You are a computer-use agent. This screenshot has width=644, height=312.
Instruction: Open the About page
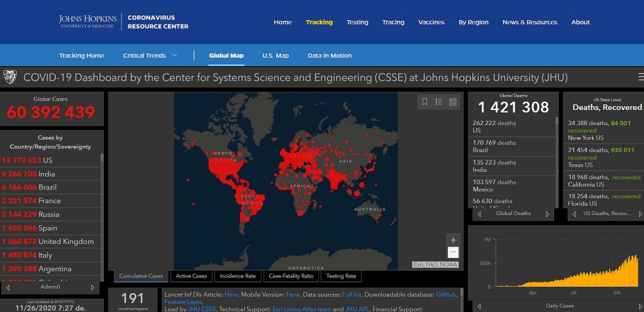(x=580, y=22)
